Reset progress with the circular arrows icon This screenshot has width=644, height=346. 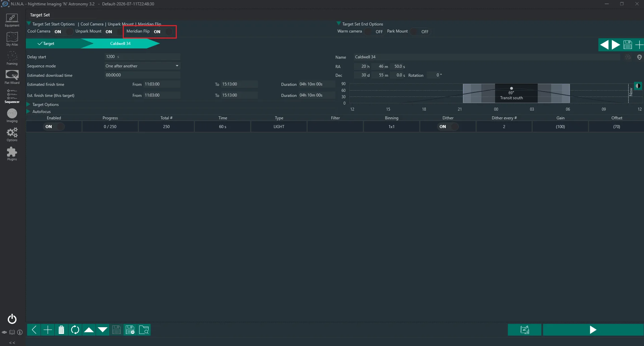click(x=75, y=330)
